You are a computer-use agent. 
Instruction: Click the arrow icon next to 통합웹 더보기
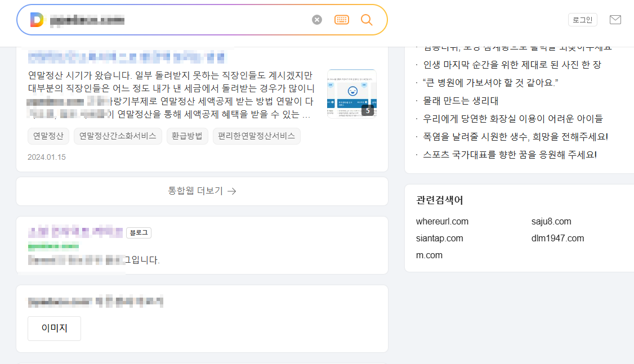(x=232, y=191)
